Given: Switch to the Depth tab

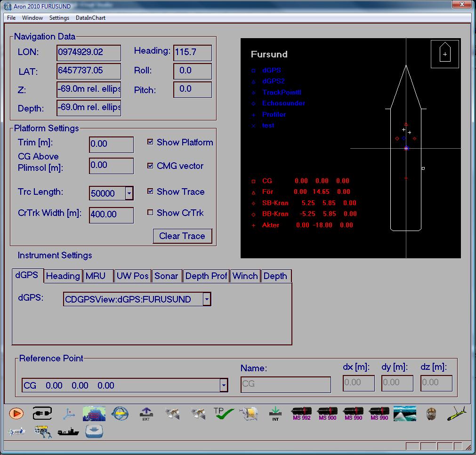Looking at the screenshot, I should pos(275,276).
